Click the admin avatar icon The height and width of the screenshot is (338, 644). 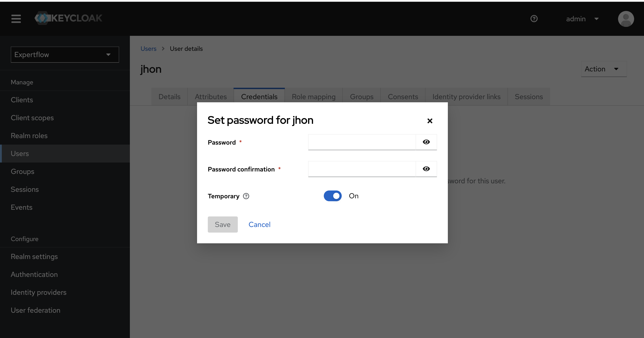626,19
